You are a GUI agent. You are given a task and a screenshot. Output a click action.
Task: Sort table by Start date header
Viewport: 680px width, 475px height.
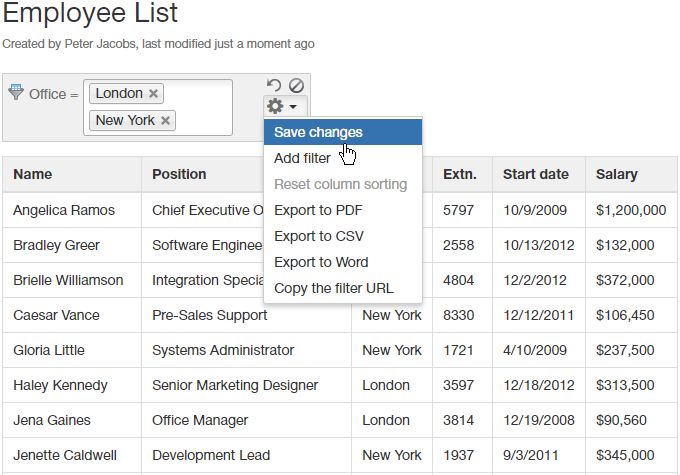point(536,174)
